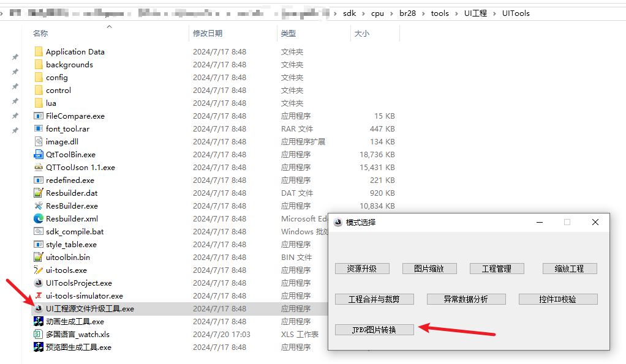Navigate to the sdk breadcrumb folder

tap(349, 13)
